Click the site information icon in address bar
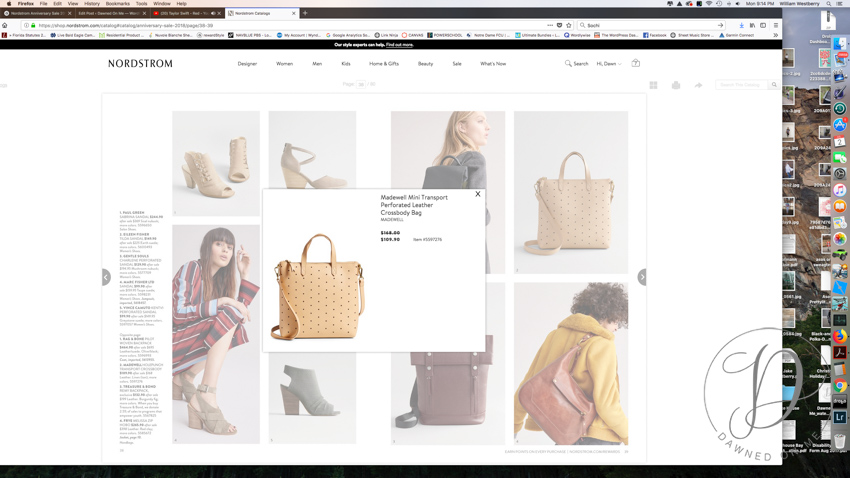The height and width of the screenshot is (478, 850). pyautogui.click(x=26, y=25)
